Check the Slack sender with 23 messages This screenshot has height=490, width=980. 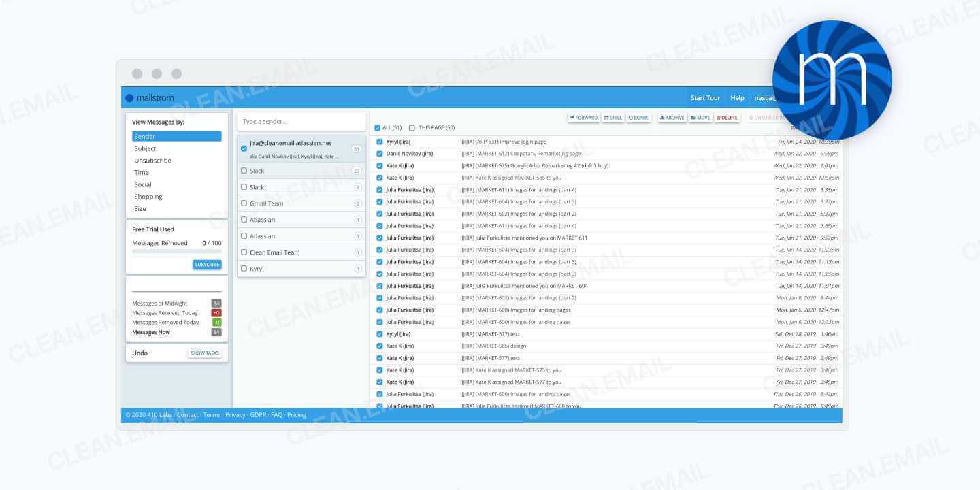click(x=244, y=170)
